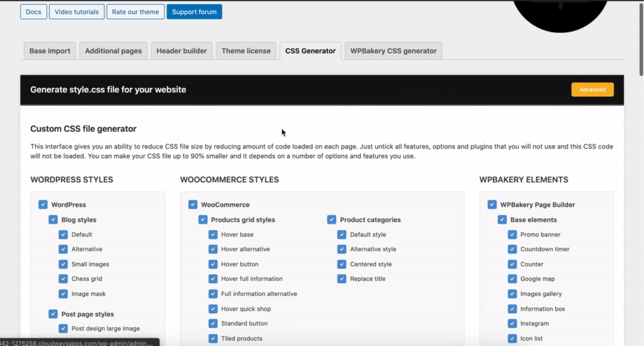Toggle the Alternative blog style checkbox

pyautogui.click(x=63, y=250)
